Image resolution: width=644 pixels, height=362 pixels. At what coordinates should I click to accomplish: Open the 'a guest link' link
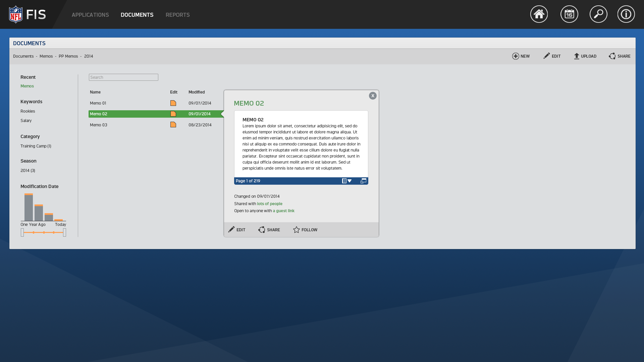pyautogui.click(x=283, y=211)
